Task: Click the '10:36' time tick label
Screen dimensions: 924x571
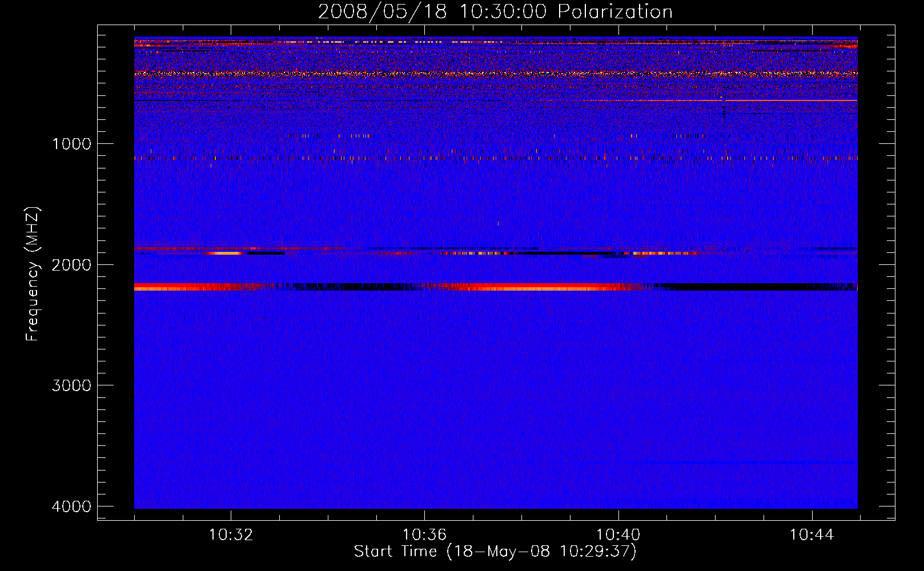Action: point(424,535)
